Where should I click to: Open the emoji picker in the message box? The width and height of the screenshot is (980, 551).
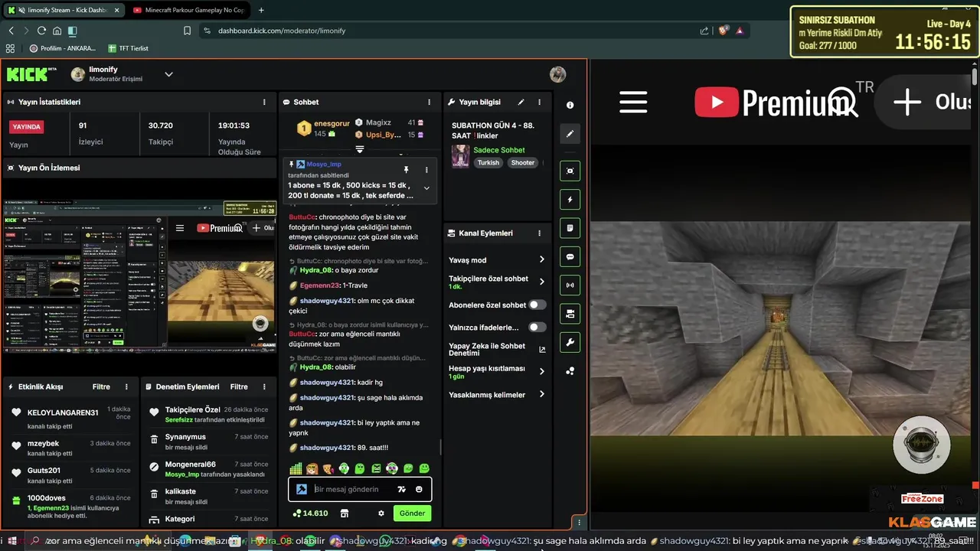(x=419, y=489)
